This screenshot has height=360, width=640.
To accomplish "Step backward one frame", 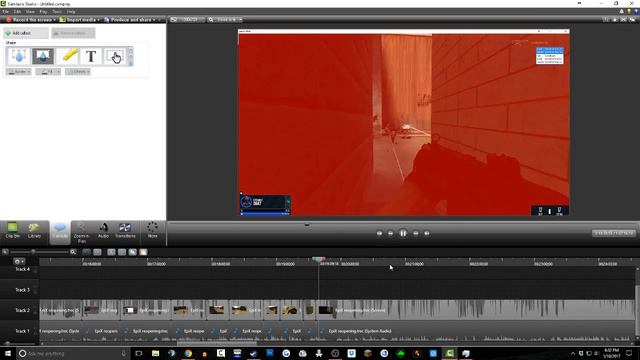I will pos(391,233).
